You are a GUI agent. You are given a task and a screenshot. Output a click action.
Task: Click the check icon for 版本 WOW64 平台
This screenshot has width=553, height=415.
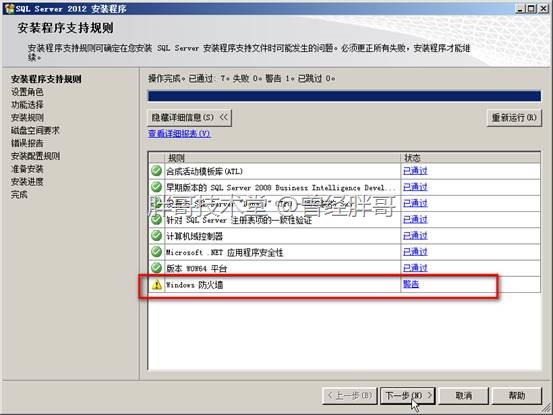click(156, 268)
